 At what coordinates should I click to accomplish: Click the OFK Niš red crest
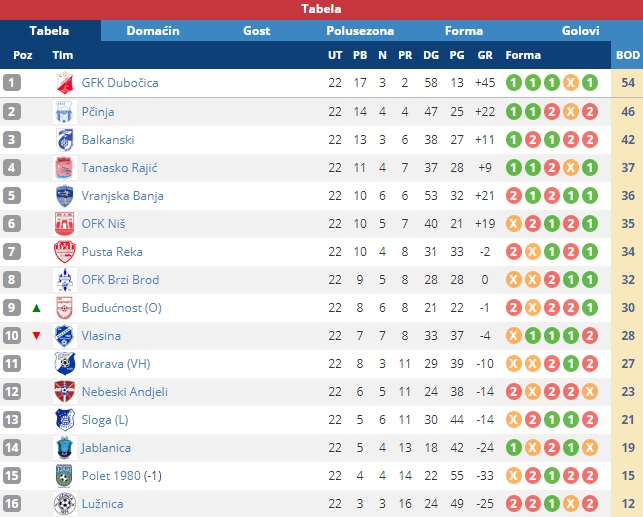point(64,224)
